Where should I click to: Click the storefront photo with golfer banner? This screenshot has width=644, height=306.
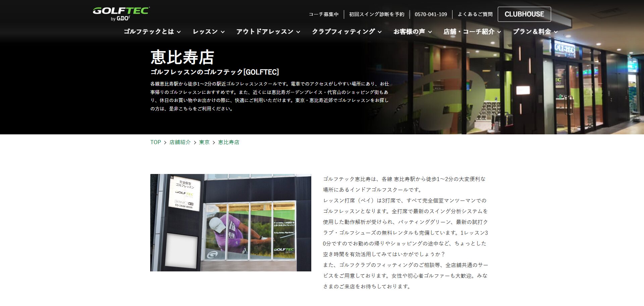pyautogui.click(x=230, y=222)
